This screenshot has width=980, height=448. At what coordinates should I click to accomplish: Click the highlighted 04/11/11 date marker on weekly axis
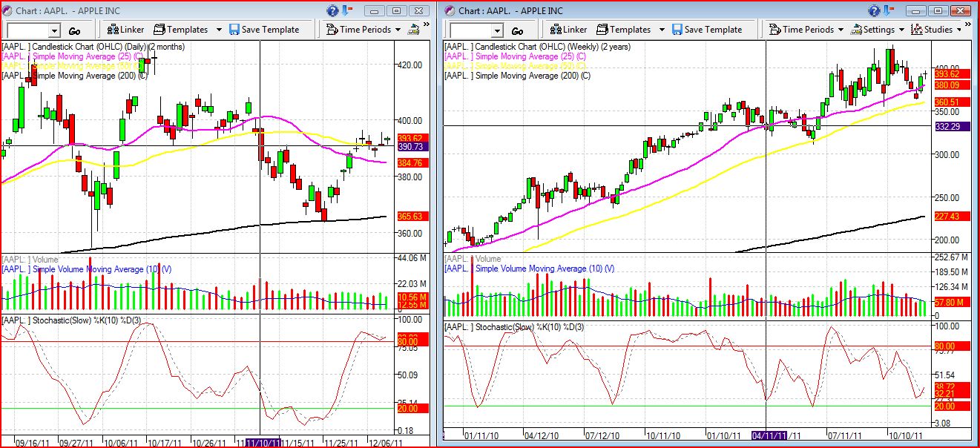click(x=771, y=436)
